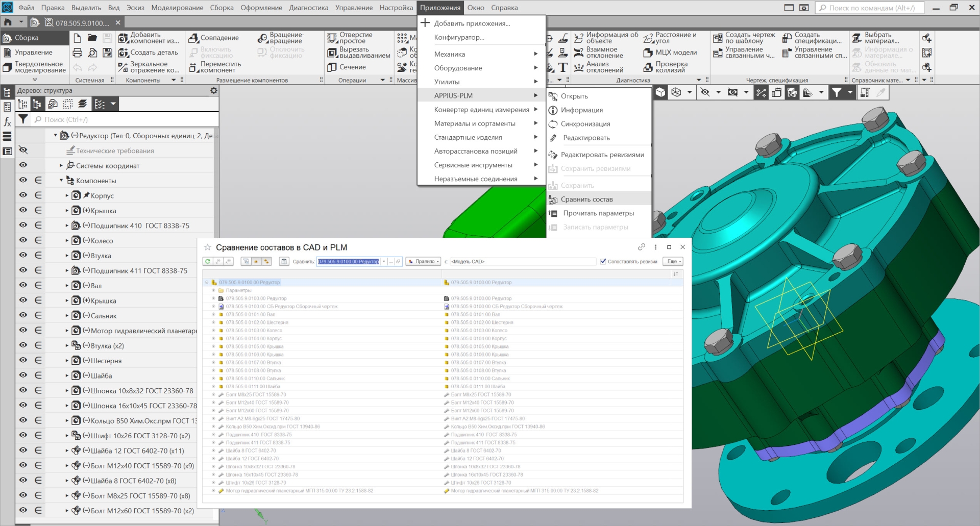Click the viewport filter funnel icon
This screenshot has height=526, width=980.
click(836, 92)
